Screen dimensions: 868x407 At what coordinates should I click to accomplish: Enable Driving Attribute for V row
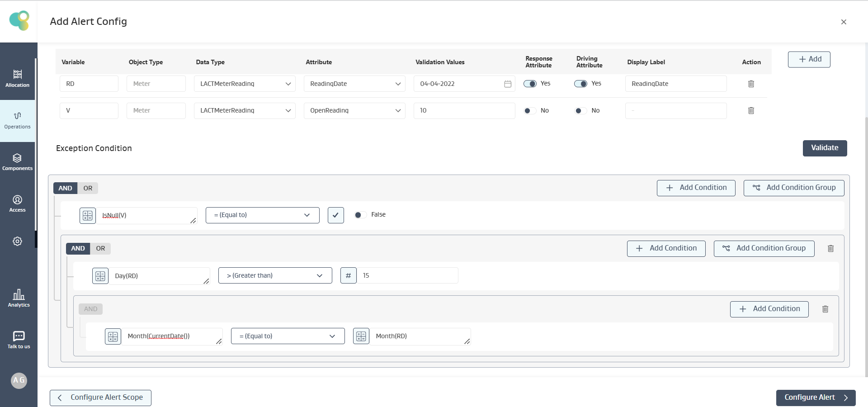580,110
